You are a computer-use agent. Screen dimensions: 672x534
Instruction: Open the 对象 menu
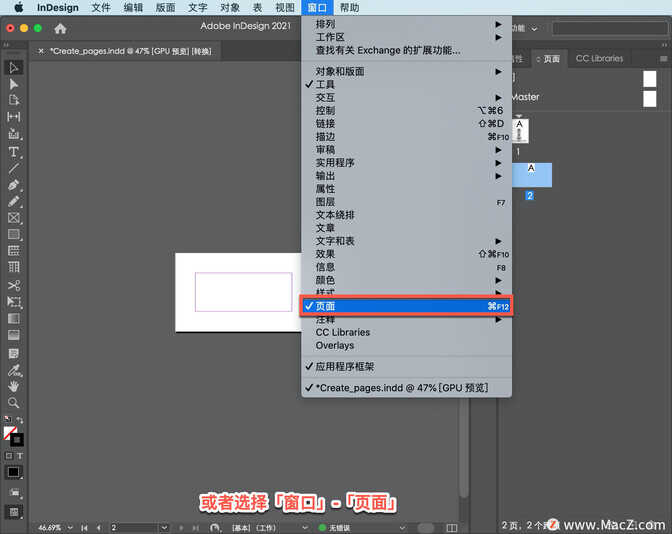pyautogui.click(x=230, y=8)
